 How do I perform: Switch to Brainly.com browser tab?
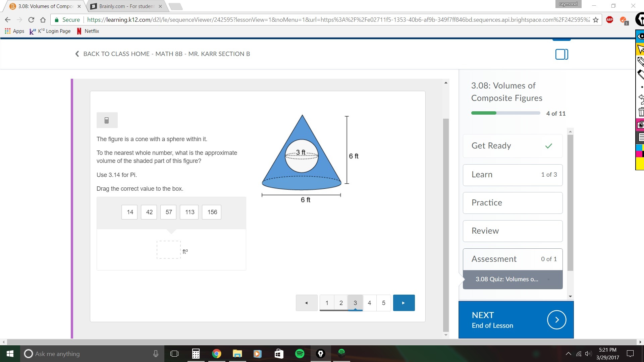126,6
